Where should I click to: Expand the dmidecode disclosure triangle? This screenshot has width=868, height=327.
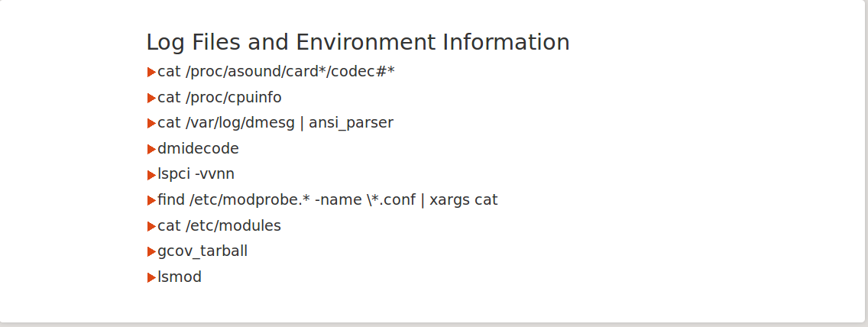[151, 149]
